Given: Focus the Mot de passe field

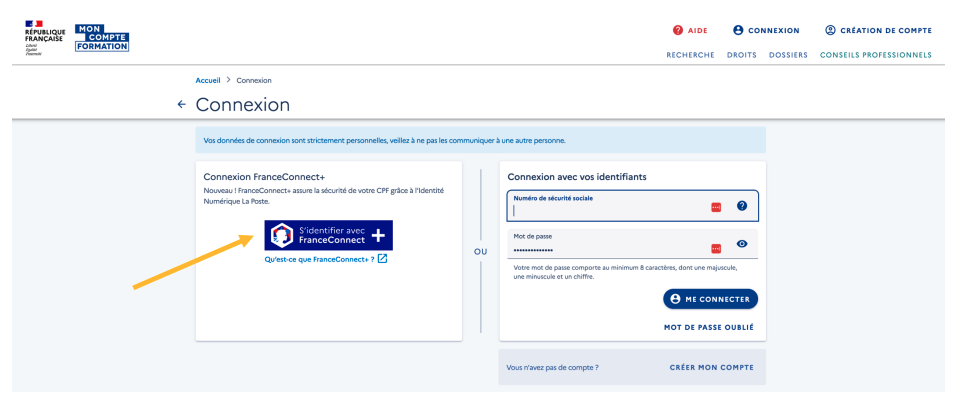Looking at the screenshot, I should pyautogui.click(x=632, y=244).
